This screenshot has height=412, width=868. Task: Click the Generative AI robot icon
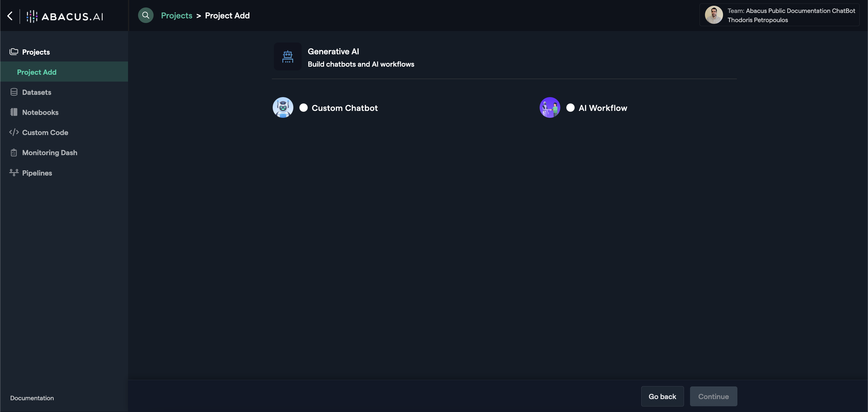click(x=287, y=57)
